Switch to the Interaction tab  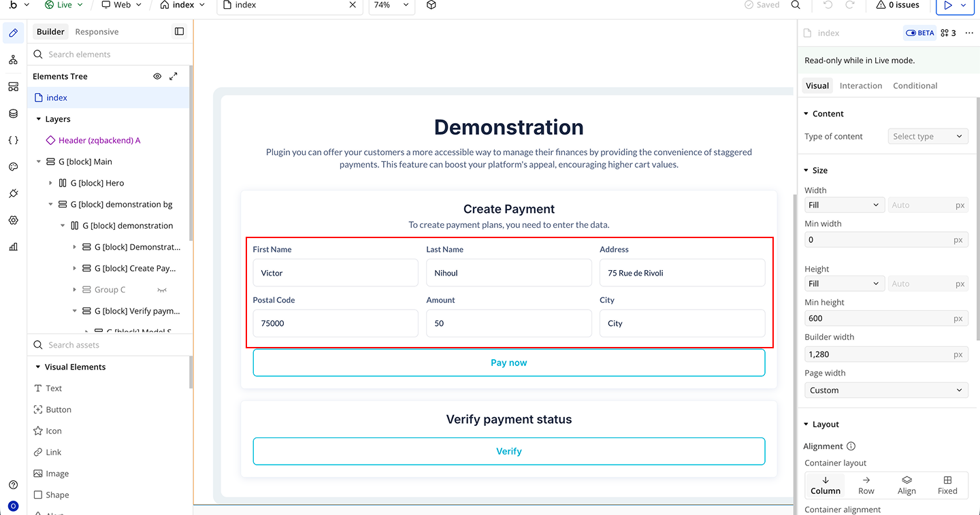pyautogui.click(x=860, y=86)
